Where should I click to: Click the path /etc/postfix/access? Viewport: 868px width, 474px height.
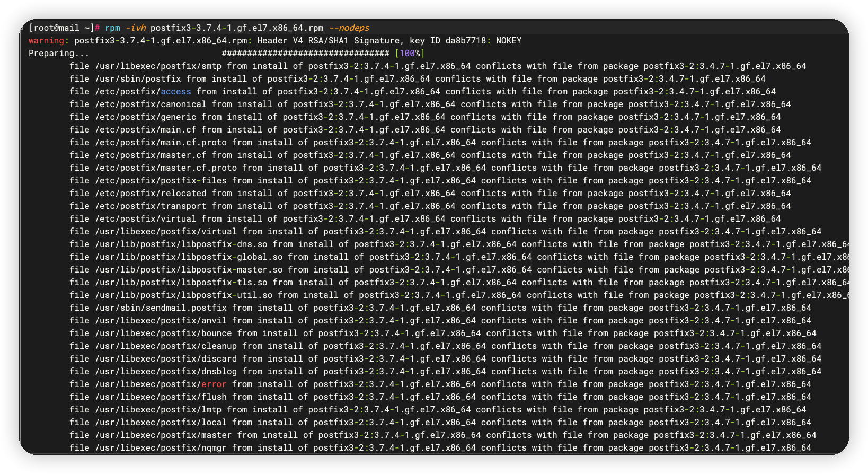[x=143, y=91]
